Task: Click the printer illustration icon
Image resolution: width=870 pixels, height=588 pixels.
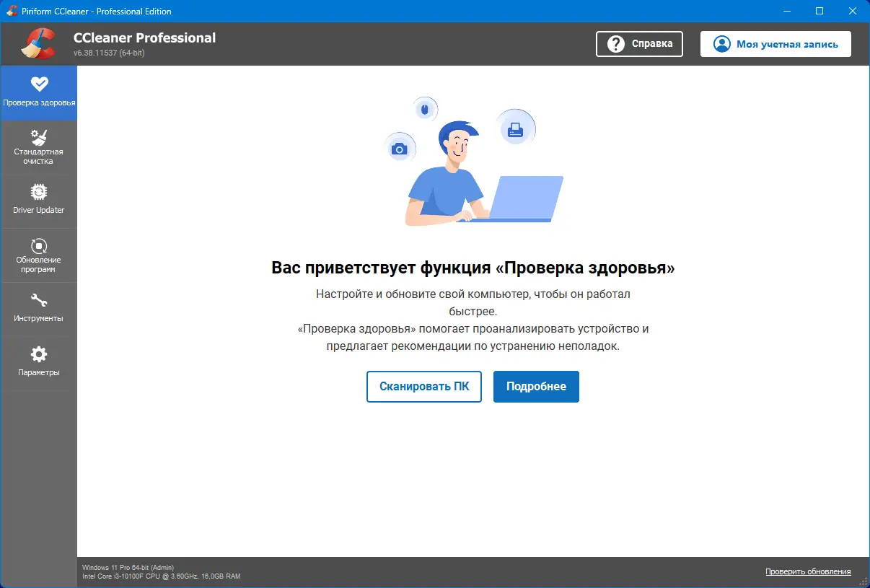Action: click(x=515, y=128)
